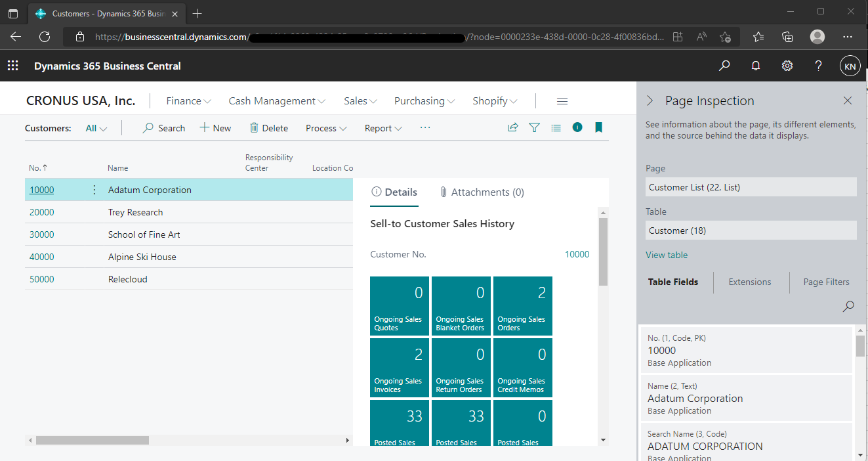Click the CRONUS USA, Inc. company name
Image resolution: width=868 pixels, height=461 pixels.
tap(81, 100)
